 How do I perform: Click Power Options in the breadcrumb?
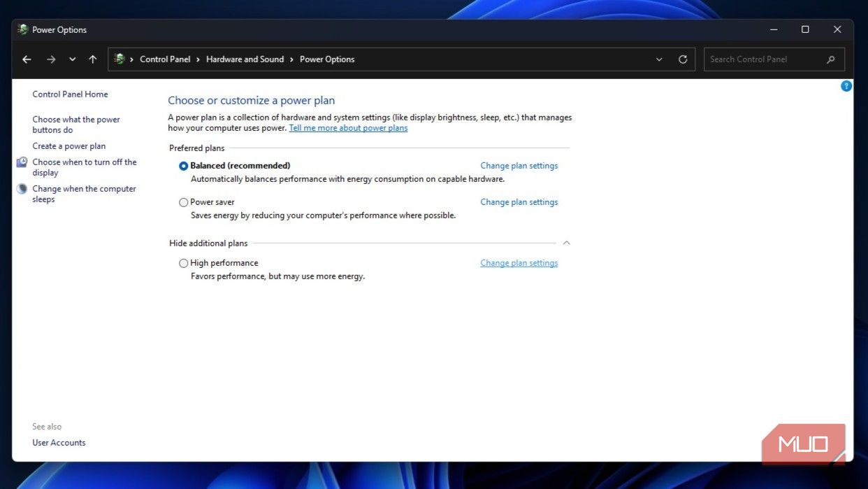click(327, 59)
